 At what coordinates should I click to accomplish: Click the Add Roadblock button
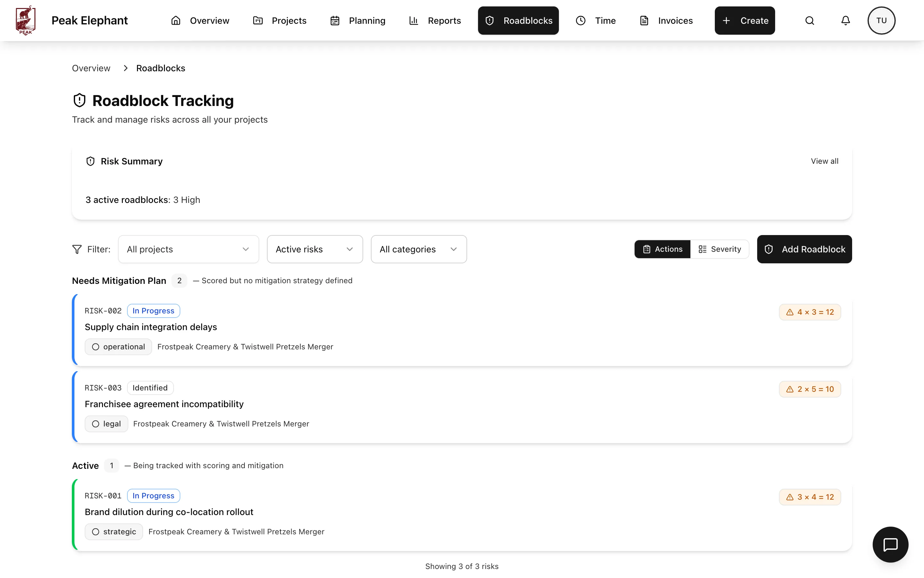(804, 249)
